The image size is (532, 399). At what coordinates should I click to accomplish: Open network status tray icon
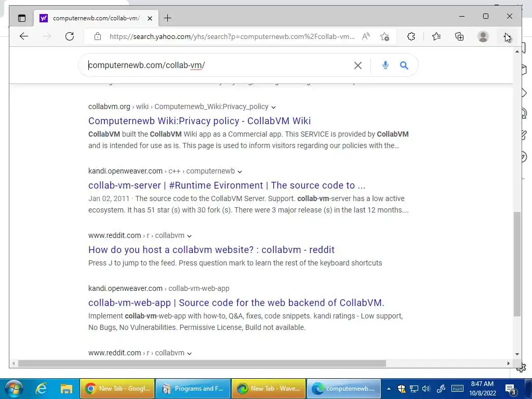(414, 389)
